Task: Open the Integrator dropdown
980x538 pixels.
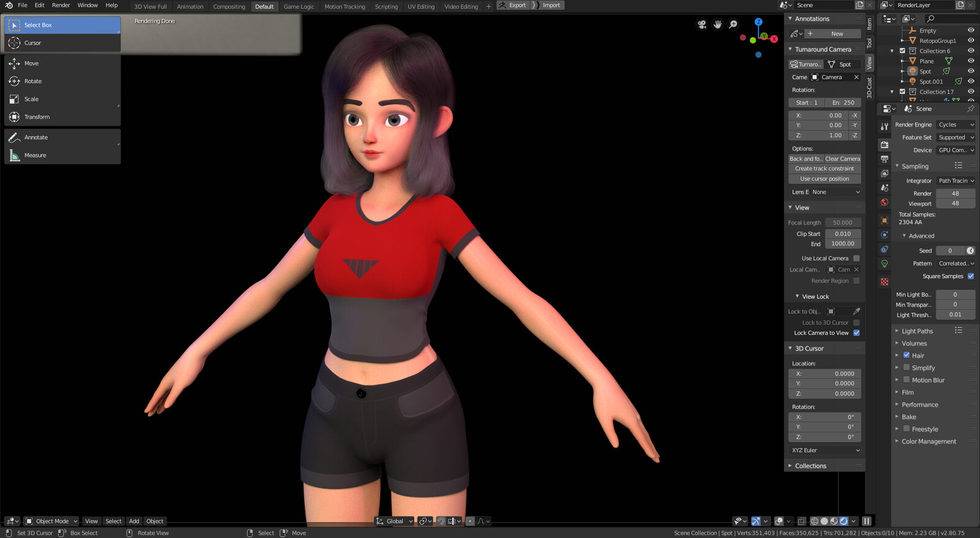Action: tap(956, 181)
